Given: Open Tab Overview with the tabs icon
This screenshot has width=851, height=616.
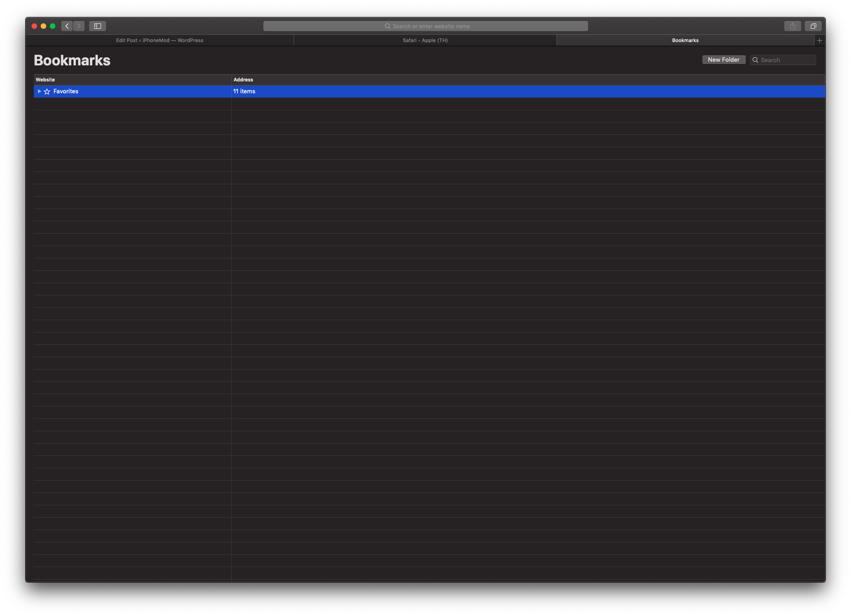Looking at the screenshot, I should 813,26.
